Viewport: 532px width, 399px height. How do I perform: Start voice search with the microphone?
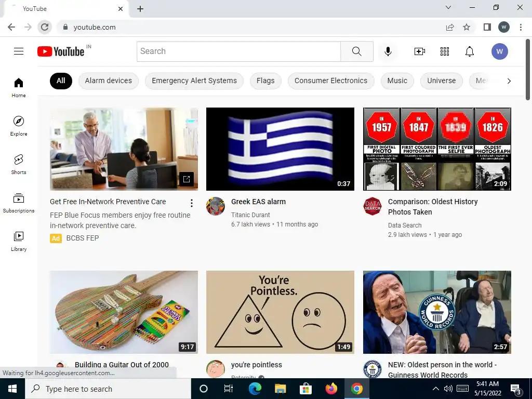pyautogui.click(x=388, y=51)
